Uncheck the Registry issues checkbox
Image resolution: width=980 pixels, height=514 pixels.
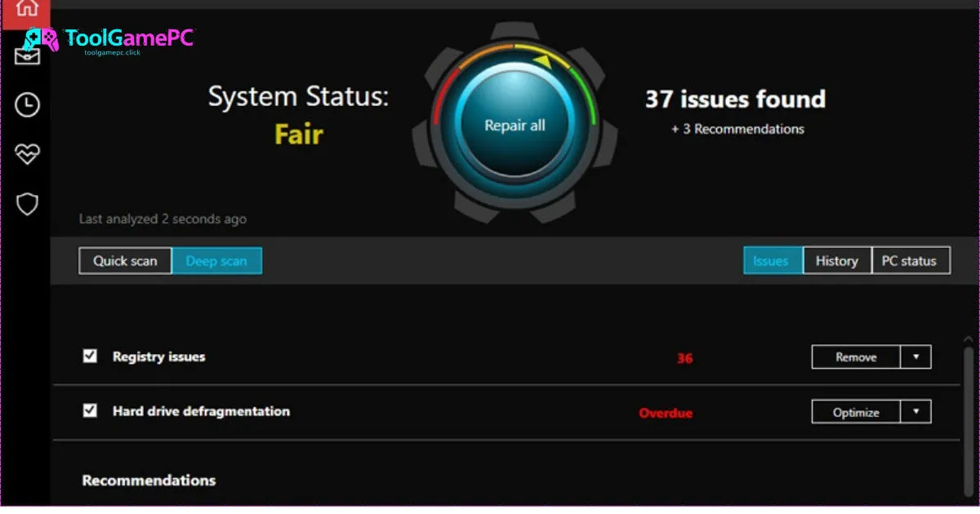(x=90, y=357)
